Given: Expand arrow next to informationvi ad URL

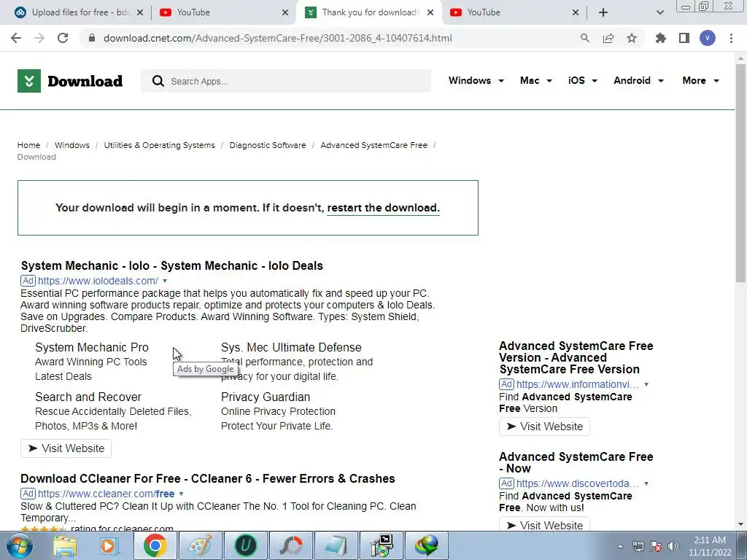Looking at the screenshot, I should point(646,384).
